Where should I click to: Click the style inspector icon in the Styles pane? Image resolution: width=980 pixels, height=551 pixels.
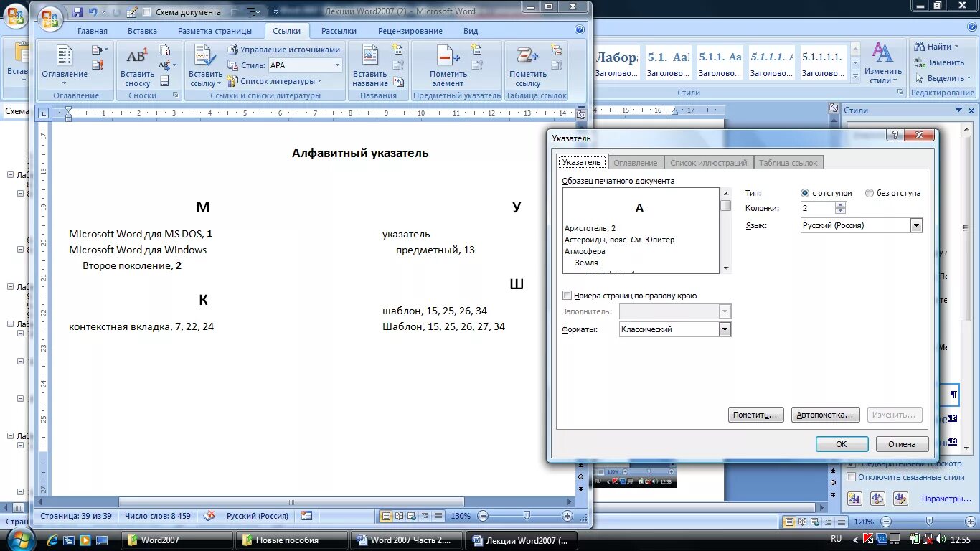click(x=877, y=498)
